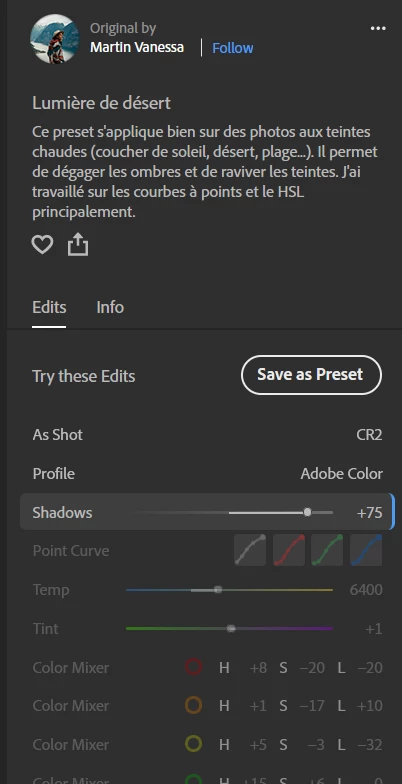The height and width of the screenshot is (784, 402).
Task: Click the author's profile avatar
Action: click(x=54, y=39)
